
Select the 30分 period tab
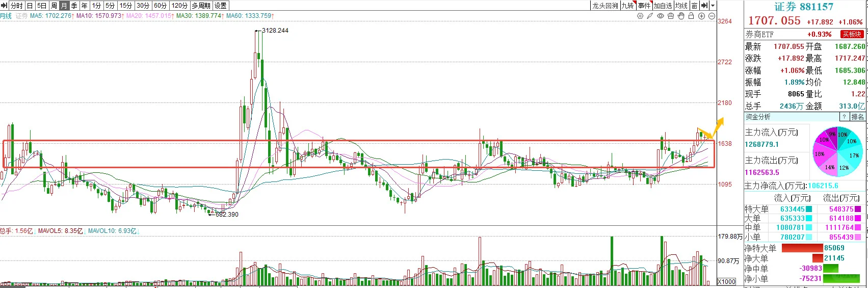pyautogui.click(x=143, y=6)
